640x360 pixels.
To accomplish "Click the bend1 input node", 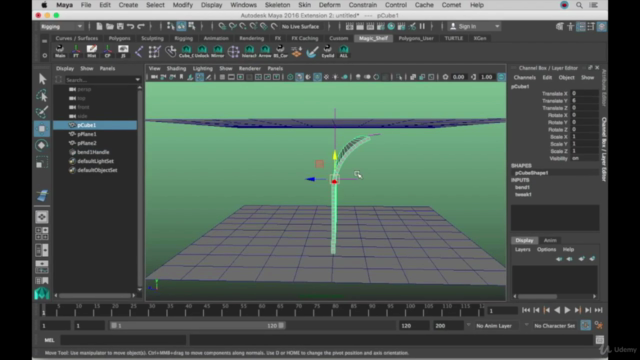I will (x=522, y=187).
